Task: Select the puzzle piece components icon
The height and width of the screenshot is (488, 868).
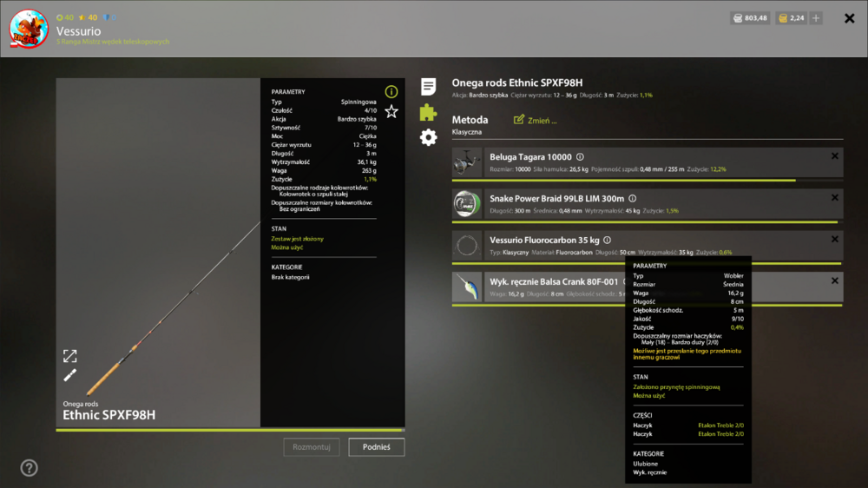Action: pos(428,112)
